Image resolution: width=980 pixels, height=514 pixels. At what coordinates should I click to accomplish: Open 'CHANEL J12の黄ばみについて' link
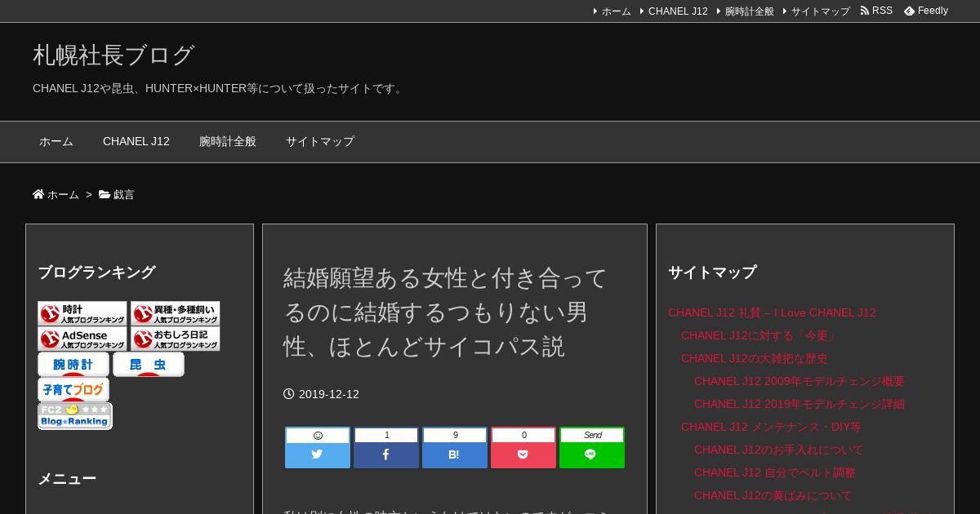(773, 495)
